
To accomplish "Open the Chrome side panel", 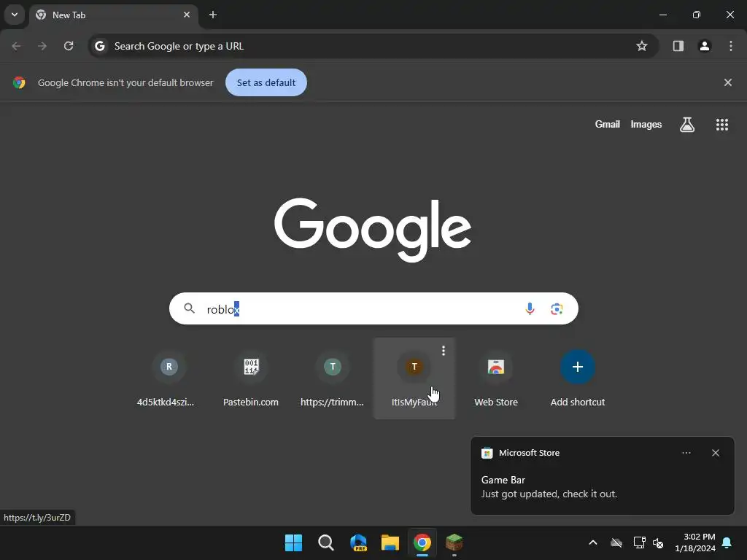I will 678,46.
